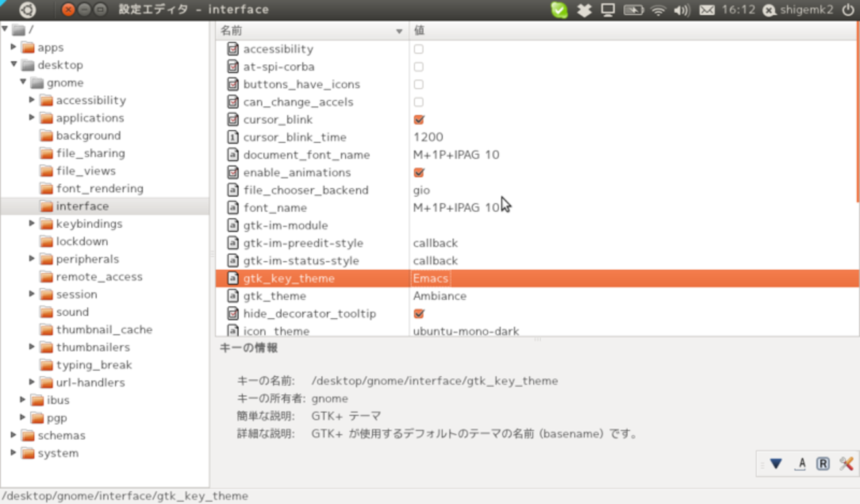The height and width of the screenshot is (504, 860).
Task: Uncheck the cursor_blink checkbox
Action: tap(419, 120)
